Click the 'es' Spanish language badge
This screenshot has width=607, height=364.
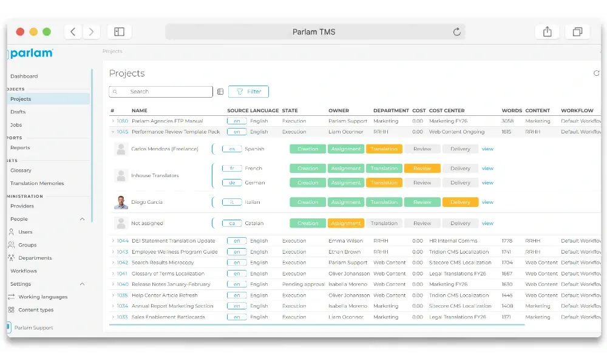point(232,149)
